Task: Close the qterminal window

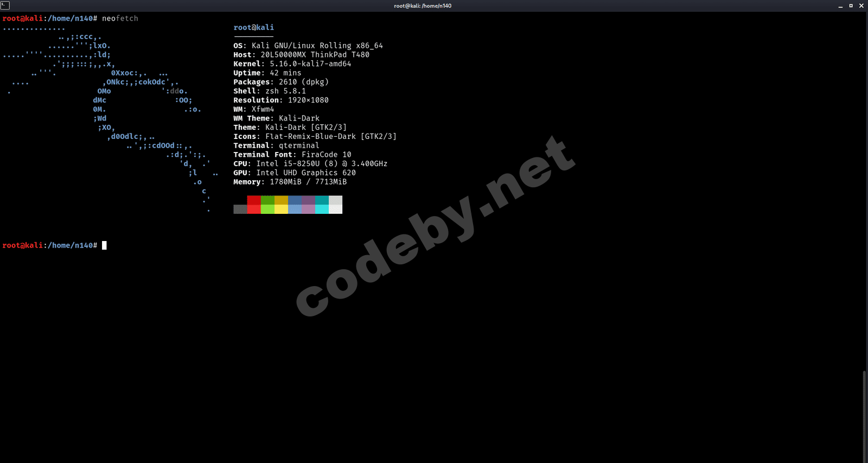Action: click(861, 6)
